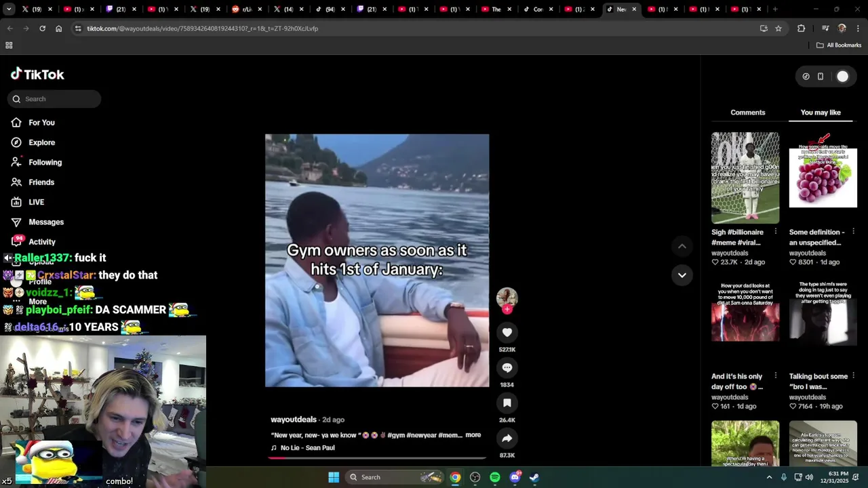The image size is (868, 488).
Task: Open the soccer goalkeeper 'billionaire' video thumbnail
Action: pos(745,178)
